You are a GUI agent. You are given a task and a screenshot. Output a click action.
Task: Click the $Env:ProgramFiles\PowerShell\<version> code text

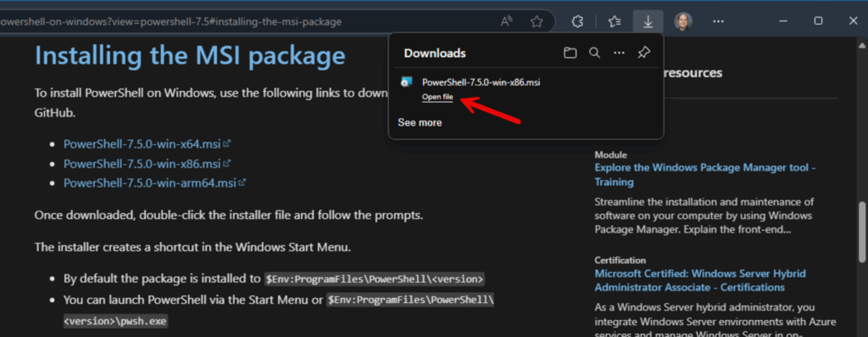coord(375,278)
